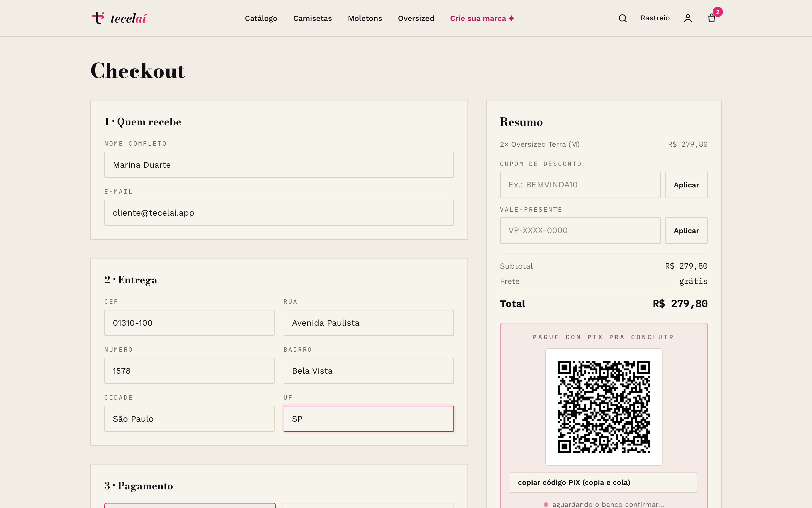Open Rastreio tracking link
Image resolution: width=812 pixels, height=508 pixels.
click(655, 18)
